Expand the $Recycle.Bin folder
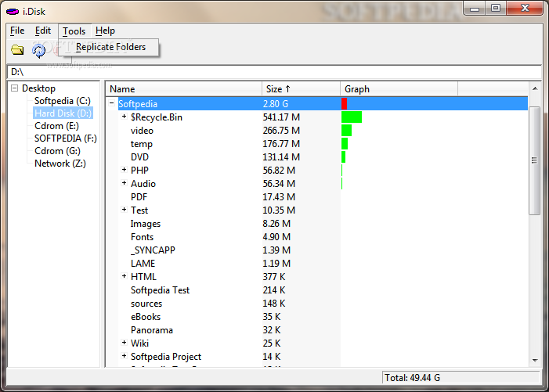549x392 pixels. (x=124, y=117)
